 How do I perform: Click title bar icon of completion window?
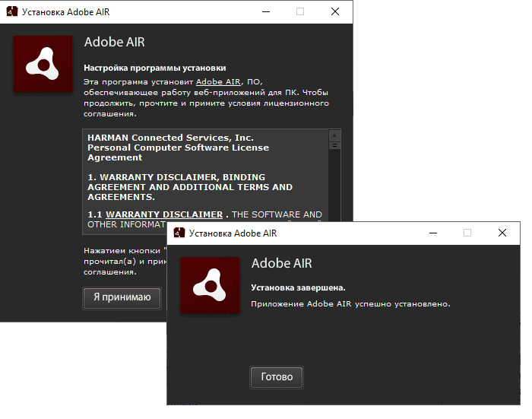(x=179, y=233)
